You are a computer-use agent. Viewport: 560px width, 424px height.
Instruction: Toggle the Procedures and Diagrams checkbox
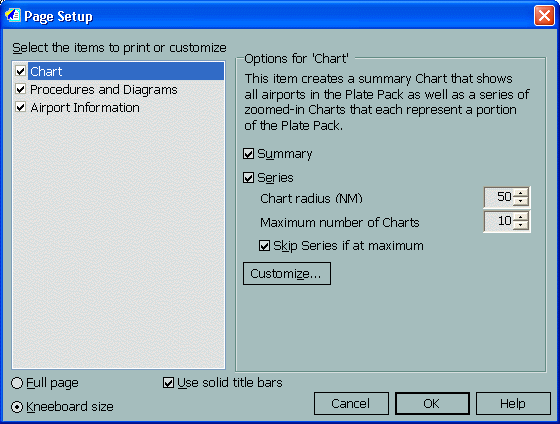(x=20, y=89)
